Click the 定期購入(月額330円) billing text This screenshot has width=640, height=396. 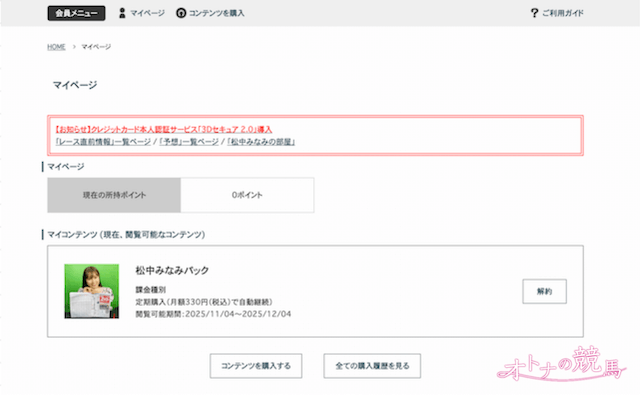coord(204,302)
